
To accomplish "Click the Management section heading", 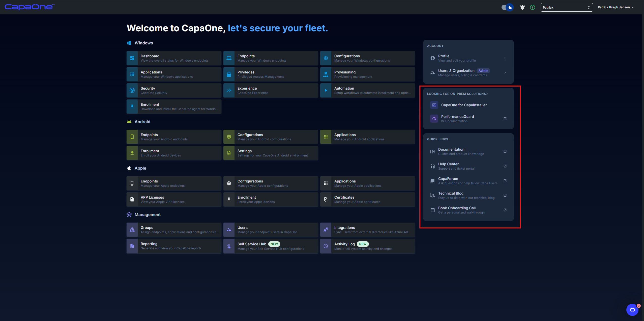I will (x=148, y=215).
